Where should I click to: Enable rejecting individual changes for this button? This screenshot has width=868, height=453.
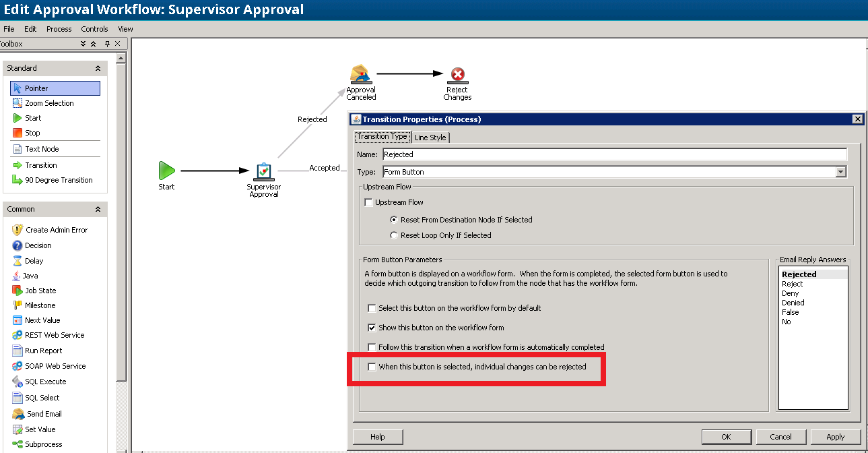(372, 367)
